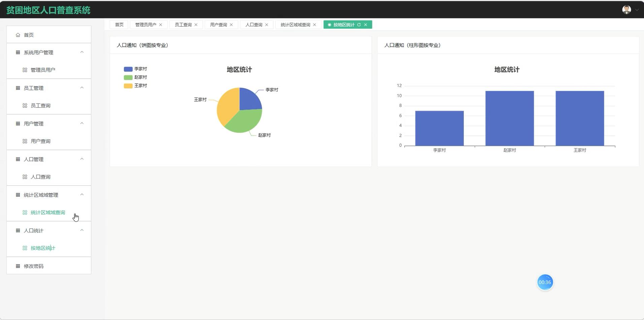Open the user avatar in the top bar

(626, 9)
